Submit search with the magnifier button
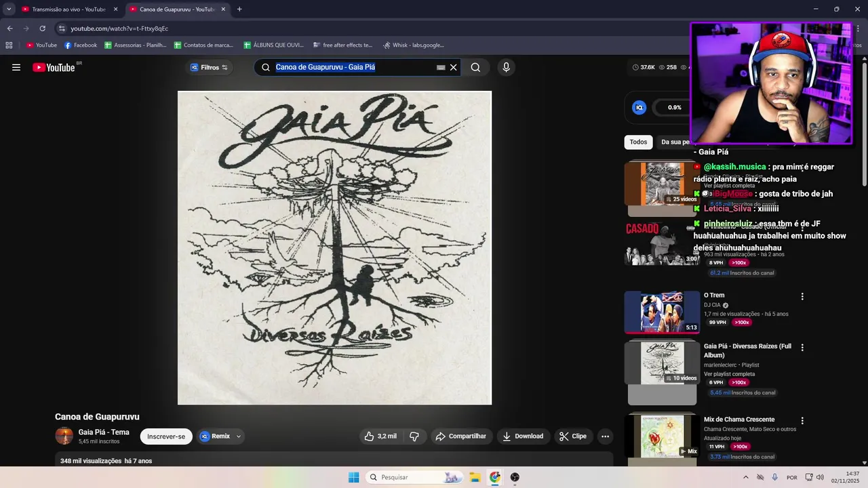 (x=475, y=67)
